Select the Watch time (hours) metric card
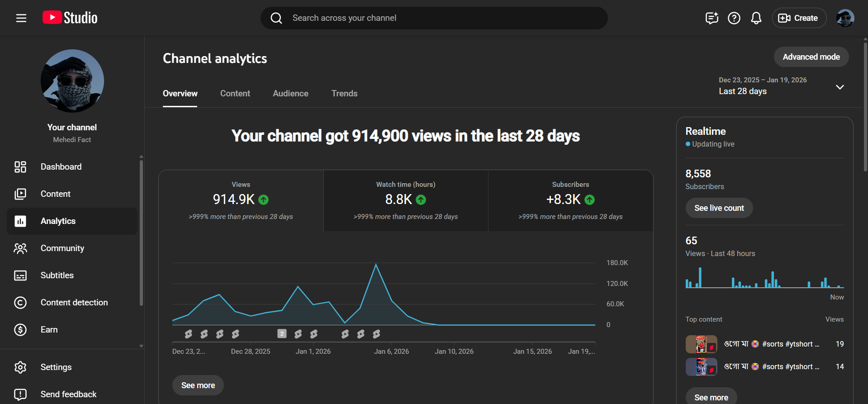This screenshot has height=404, width=868. pos(406,200)
